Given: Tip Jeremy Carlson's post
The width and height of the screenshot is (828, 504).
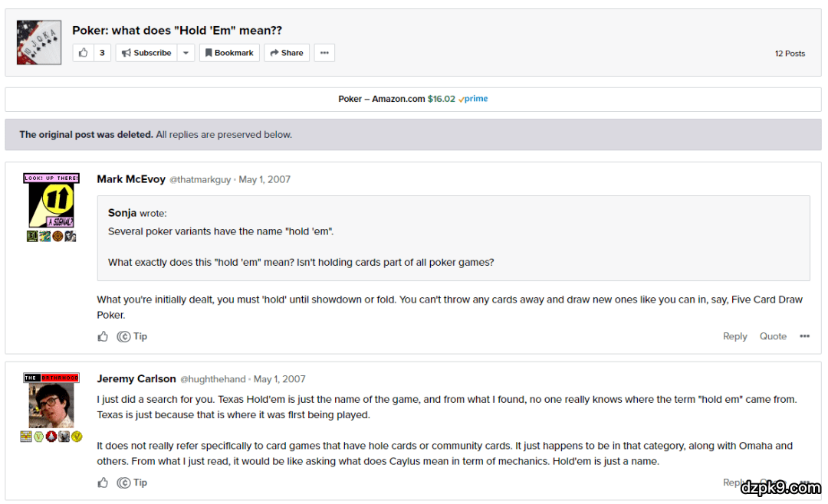Looking at the screenshot, I should (132, 483).
